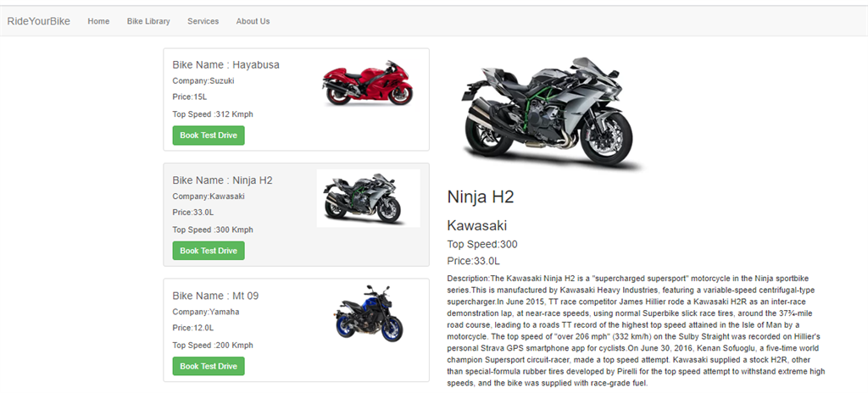Book Test Drive for Ninja H2

click(x=209, y=251)
